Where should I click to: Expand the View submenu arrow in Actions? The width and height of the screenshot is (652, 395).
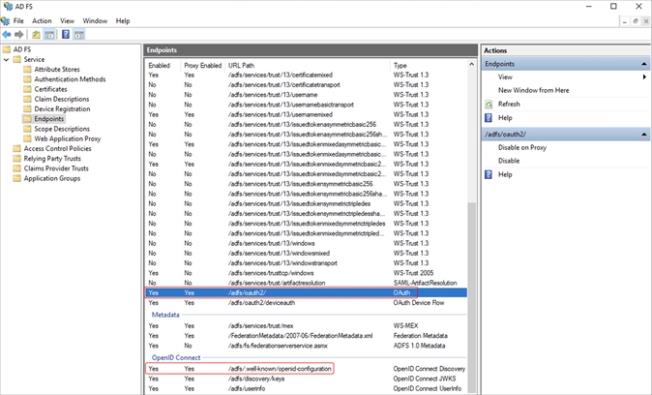644,77
